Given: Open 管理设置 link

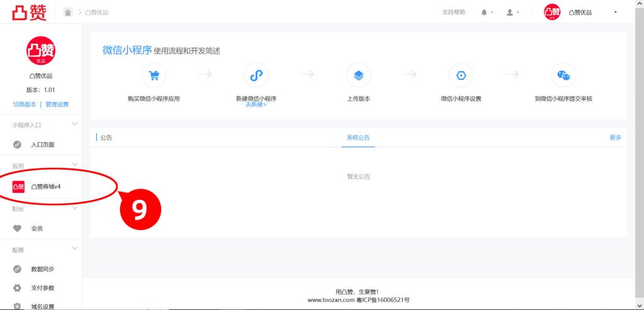Looking at the screenshot, I should coord(57,104).
